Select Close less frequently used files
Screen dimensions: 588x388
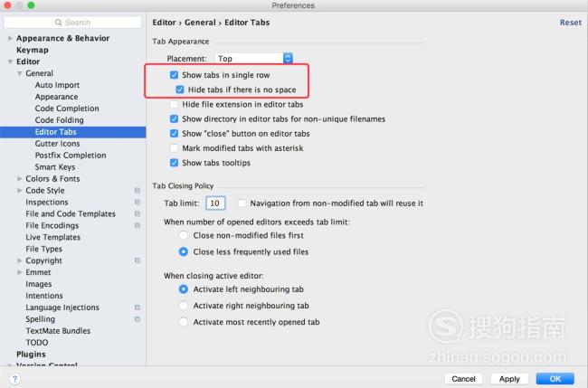pyautogui.click(x=184, y=251)
